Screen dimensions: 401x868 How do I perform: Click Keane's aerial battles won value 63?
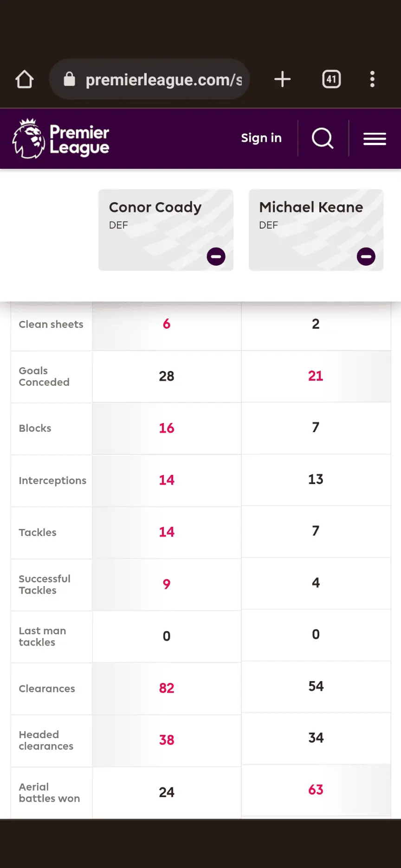coord(316,790)
